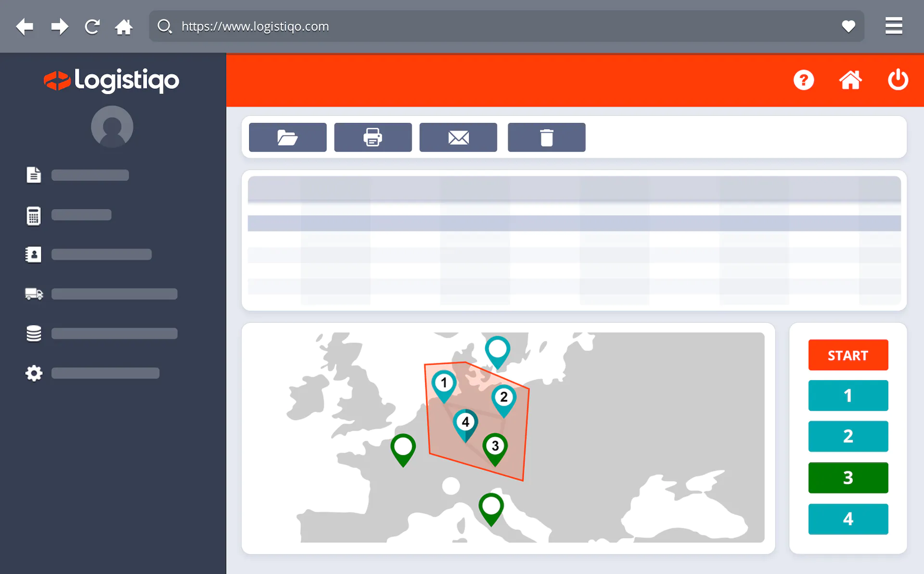Viewport: 924px width, 574px height.
Task: Select the calculator sidebar icon
Action: pyautogui.click(x=34, y=216)
